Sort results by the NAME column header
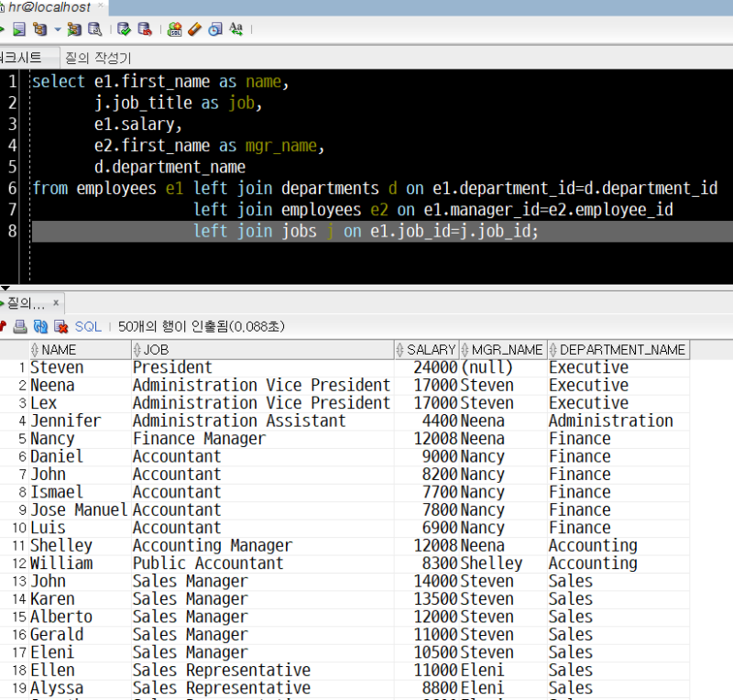 [x=55, y=349]
